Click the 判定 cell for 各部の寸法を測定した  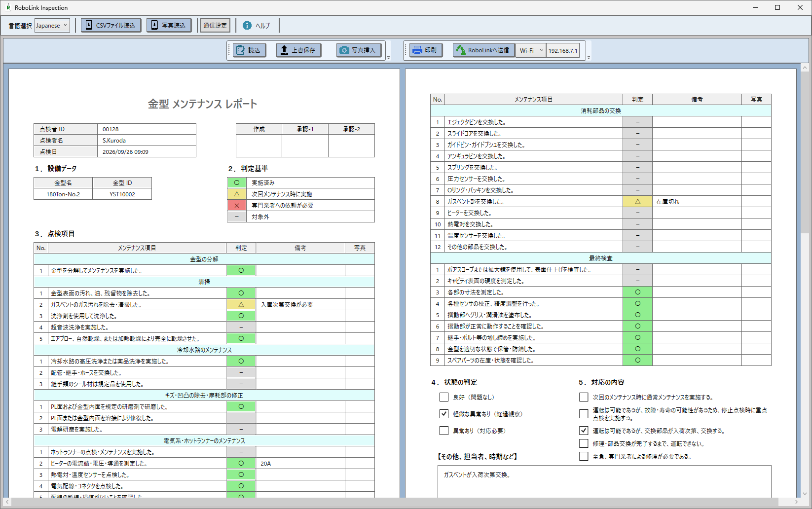637,292
